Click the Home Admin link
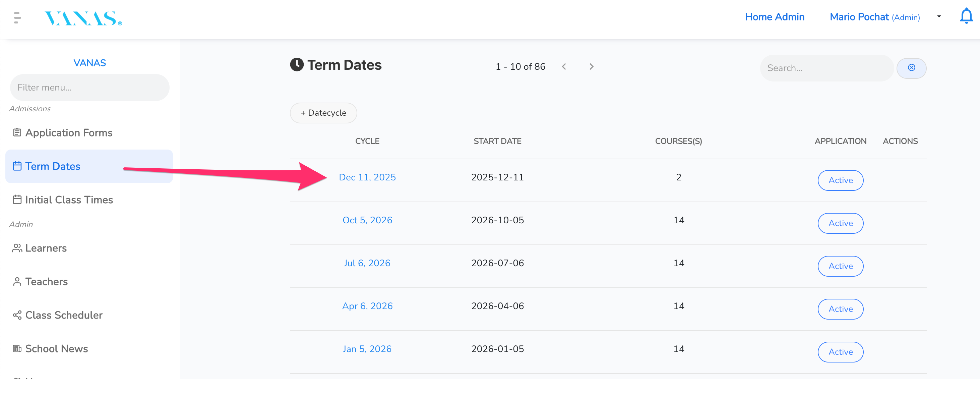Screen dimensions: 980x393 pos(774,17)
